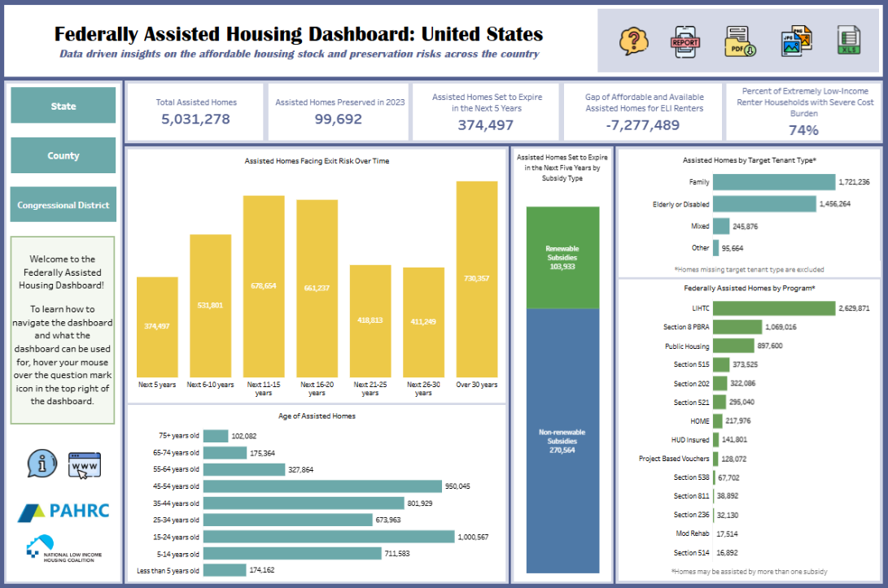Click Section 236 label
This screenshot has height=588, width=888.
tap(691, 515)
